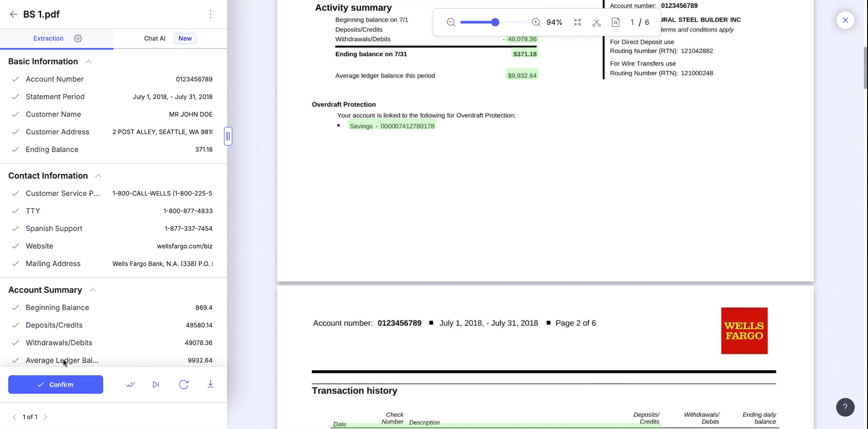Click the refresh re-extract icon
Viewport: 868px width, 429px height.
[x=184, y=385]
